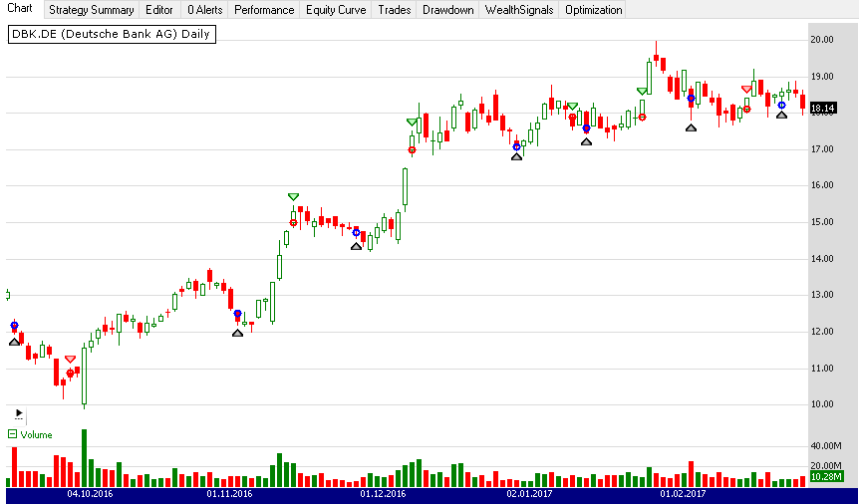The height and width of the screenshot is (504, 859).
Task: Select the Optimization tab
Action: [x=593, y=10]
